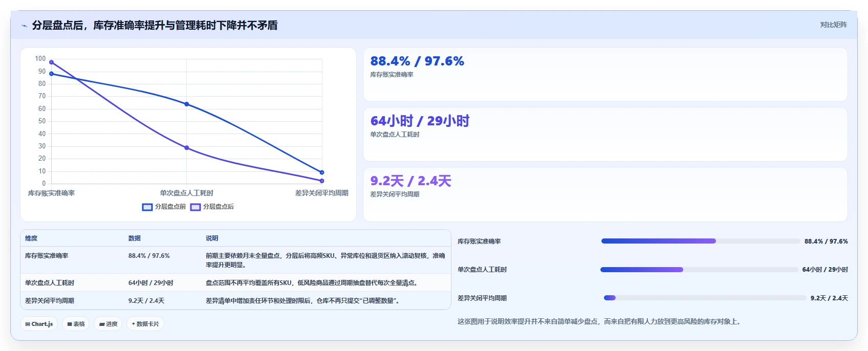Click the table cell 9.2天 / 2.4天
The image size is (868, 351).
pos(146,301)
